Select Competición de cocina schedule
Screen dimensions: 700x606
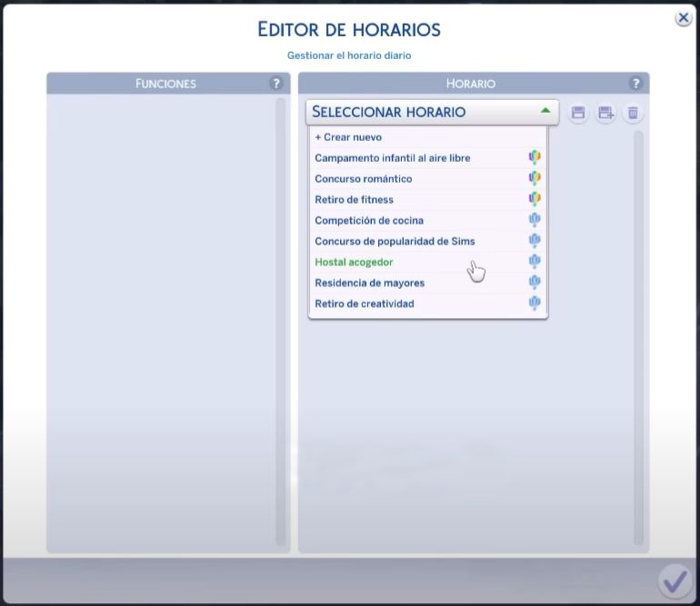[369, 221]
